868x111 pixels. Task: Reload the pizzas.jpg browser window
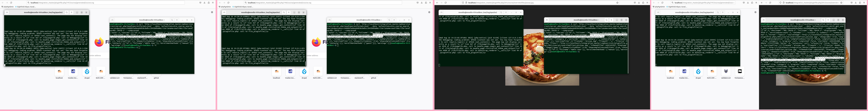(445, 3)
